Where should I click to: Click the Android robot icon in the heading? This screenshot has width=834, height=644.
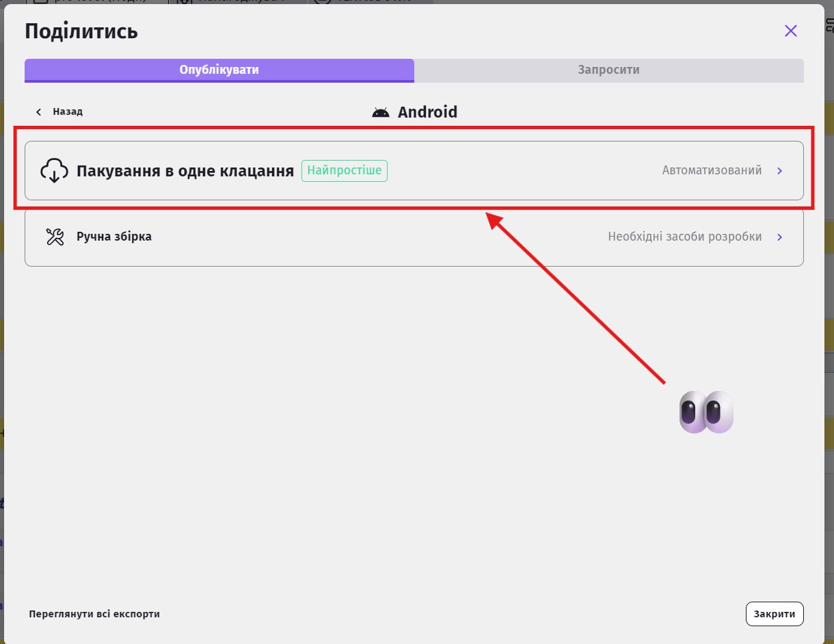click(381, 112)
